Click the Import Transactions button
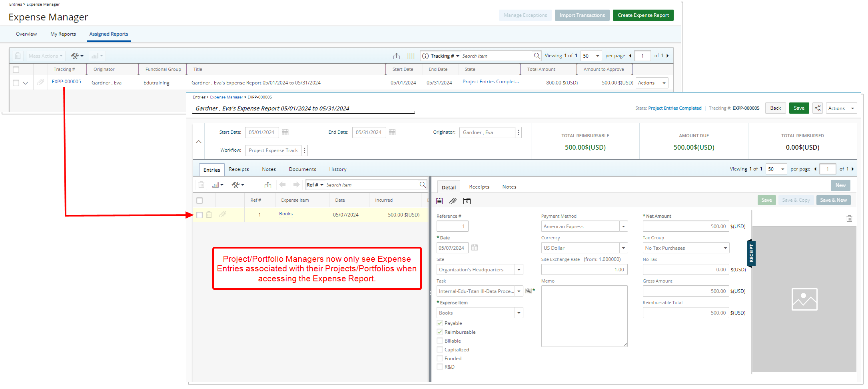Image resolution: width=868 pixels, height=389 pixels. 582,15
